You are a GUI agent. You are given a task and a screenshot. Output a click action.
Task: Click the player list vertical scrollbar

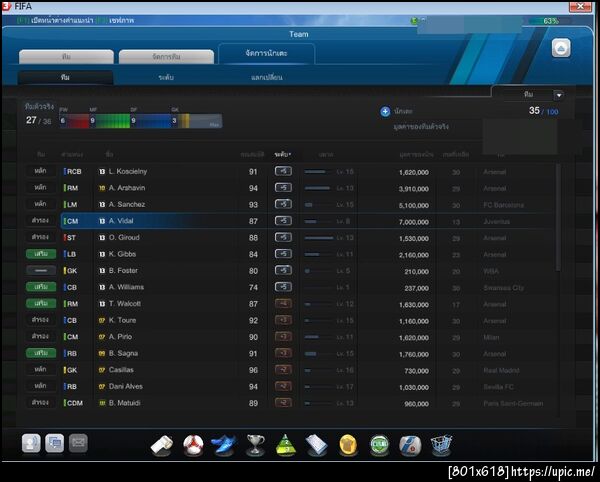click(558, 218)
